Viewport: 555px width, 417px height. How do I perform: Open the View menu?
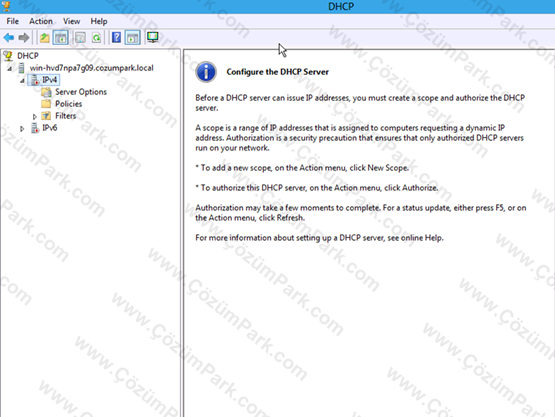pyautogui.click(x=71, y=21)
